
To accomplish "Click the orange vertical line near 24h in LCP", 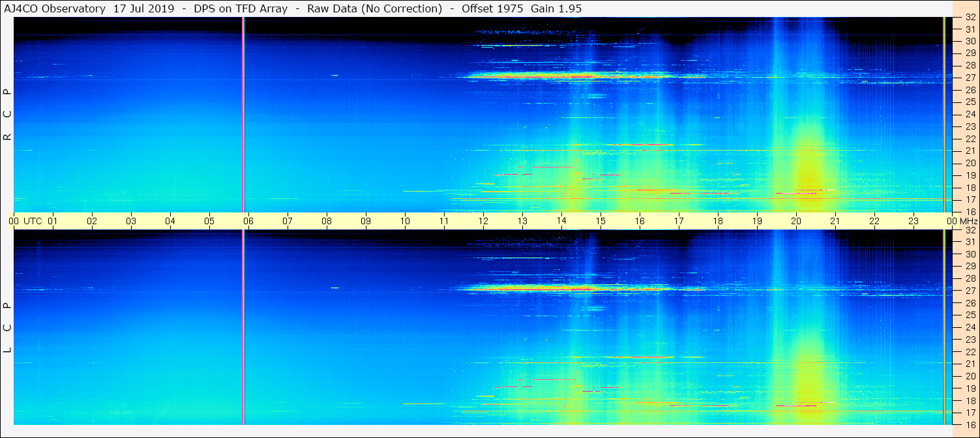I will (943, 327).
